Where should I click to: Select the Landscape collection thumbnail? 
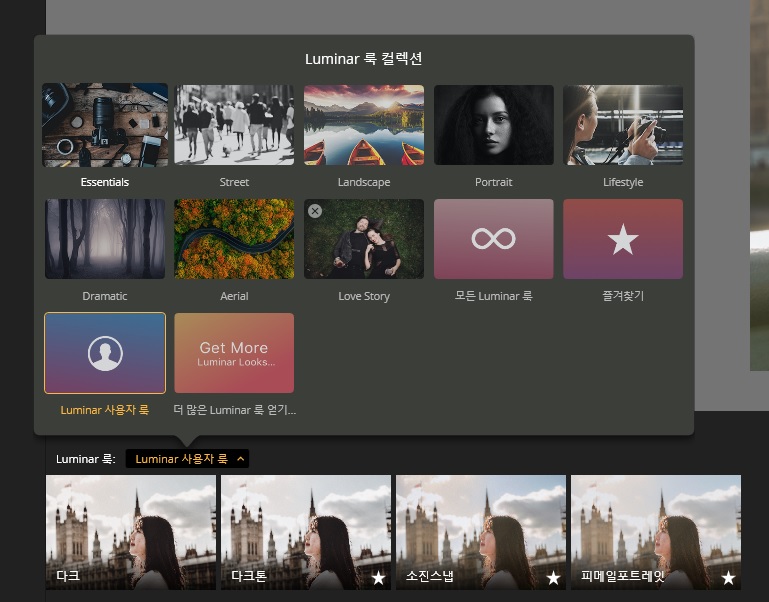[x=364, y=125]
